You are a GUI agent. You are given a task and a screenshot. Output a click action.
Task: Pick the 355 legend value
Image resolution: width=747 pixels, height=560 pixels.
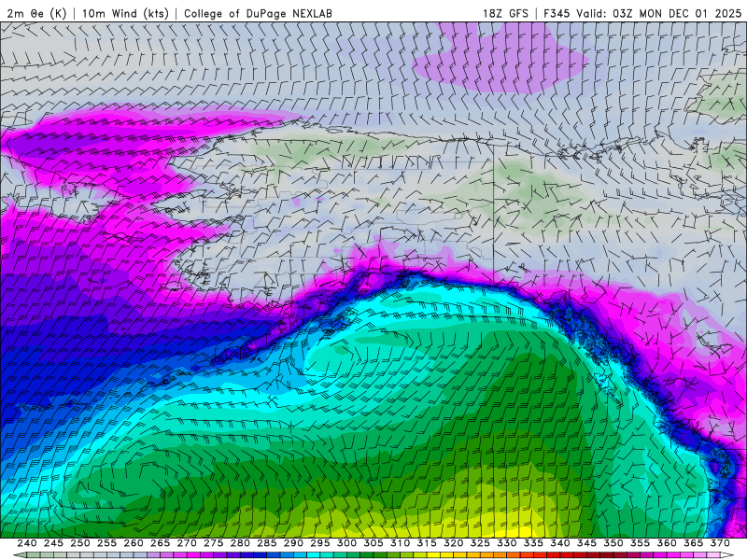[x=641, y=543]
